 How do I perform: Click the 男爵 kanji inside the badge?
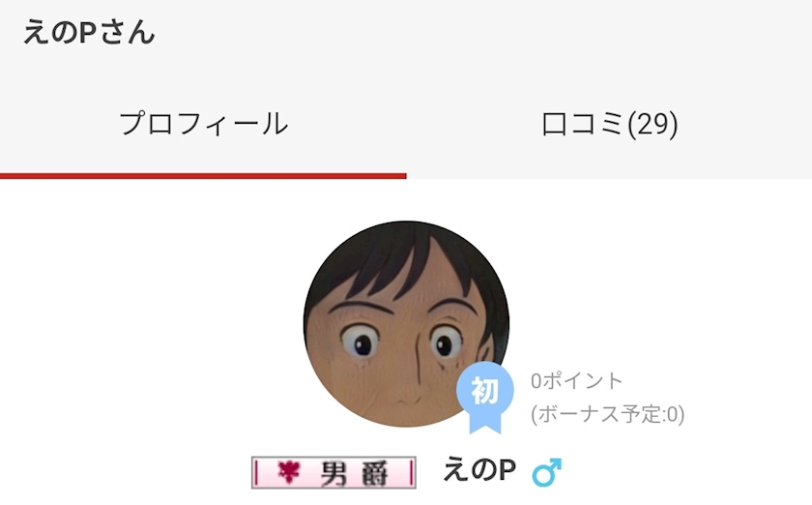pos(355,473)
